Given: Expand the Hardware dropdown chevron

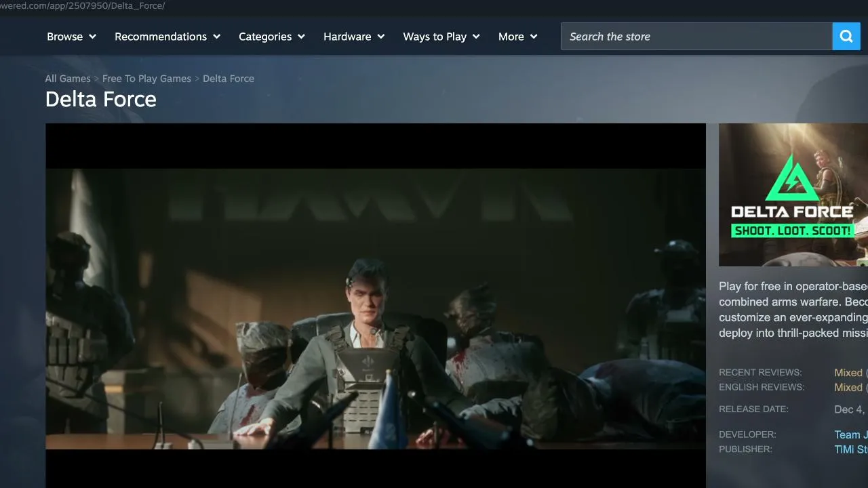Looking at the screenshot, I should click(381, 37).
